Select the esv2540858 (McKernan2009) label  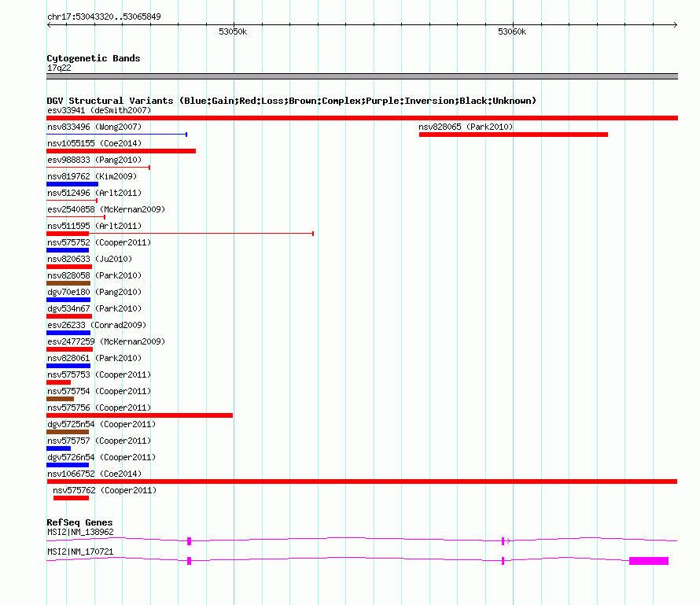106,209
